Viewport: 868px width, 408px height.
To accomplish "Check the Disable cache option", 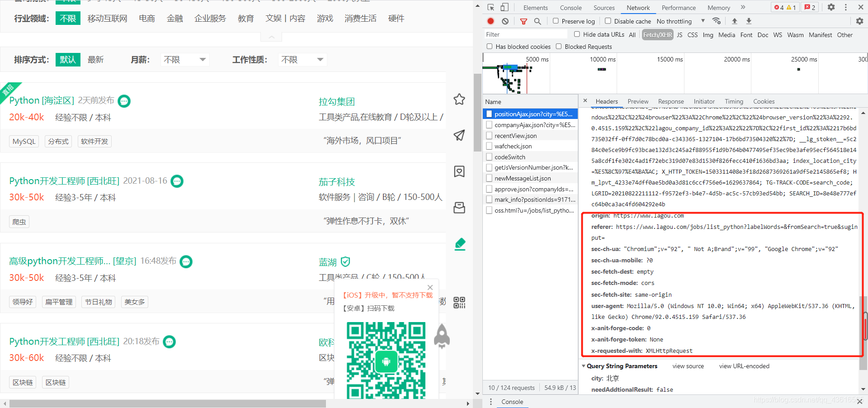I will (x=608, y=21).
